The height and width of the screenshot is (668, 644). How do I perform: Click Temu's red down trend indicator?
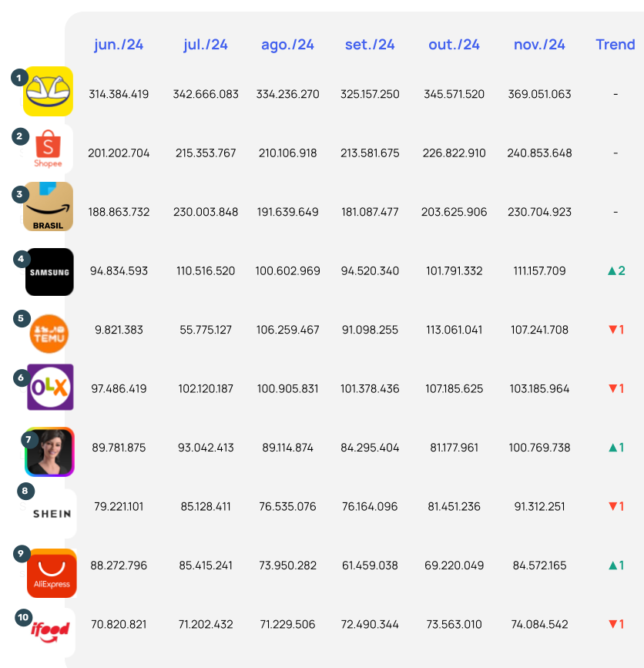click(615, 330)
